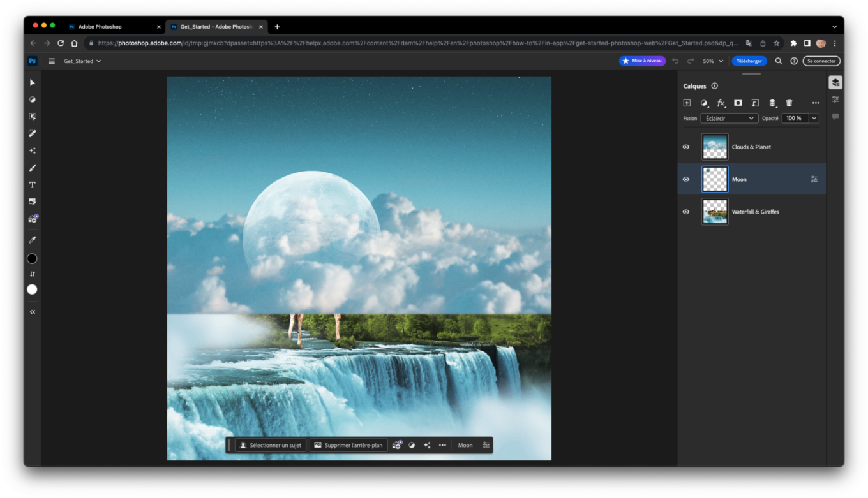
Task: Open a new browser tab
Action: [277, 27]
